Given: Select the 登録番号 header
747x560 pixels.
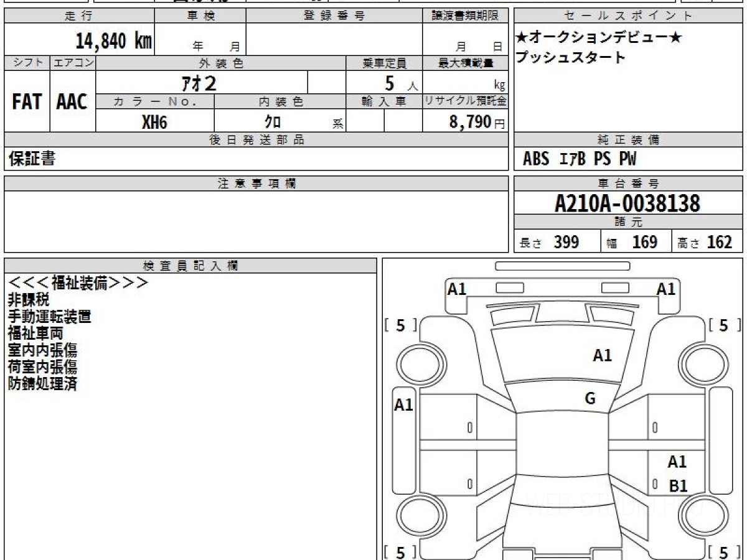Looking at the screenshot, I should [334, 16].
